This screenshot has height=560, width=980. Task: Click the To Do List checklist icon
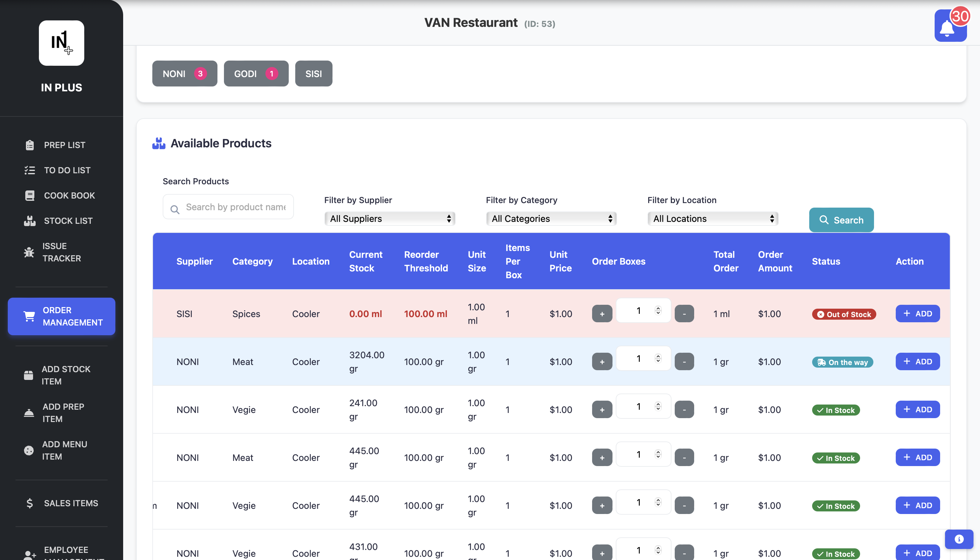(29, 170)
